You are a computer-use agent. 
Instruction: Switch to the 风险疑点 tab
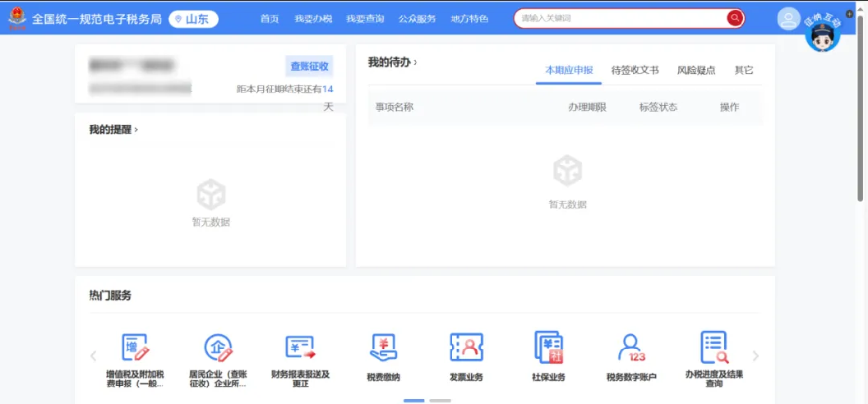696,70
